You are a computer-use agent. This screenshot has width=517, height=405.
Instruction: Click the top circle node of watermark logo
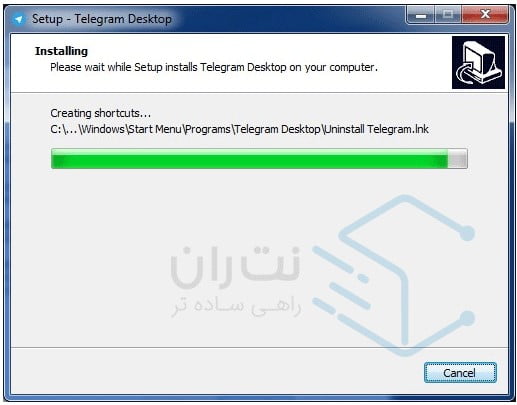pyautogui.click(x=467, y=233)
